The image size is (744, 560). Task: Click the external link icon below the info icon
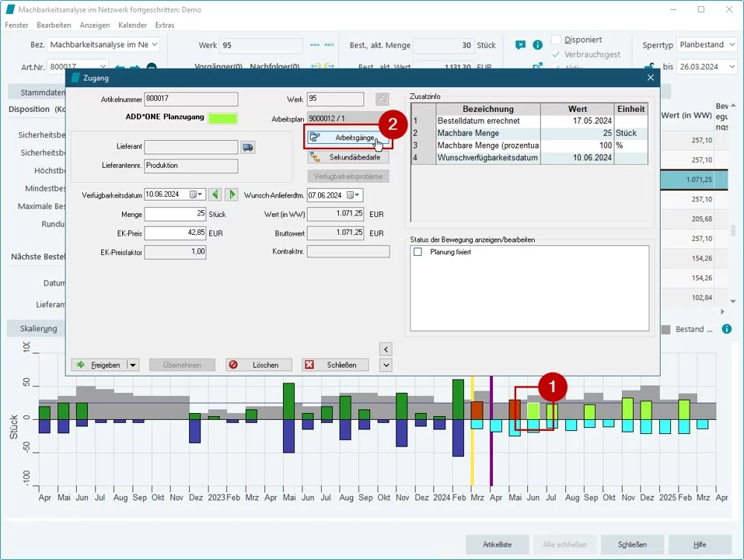coord(537,66)
